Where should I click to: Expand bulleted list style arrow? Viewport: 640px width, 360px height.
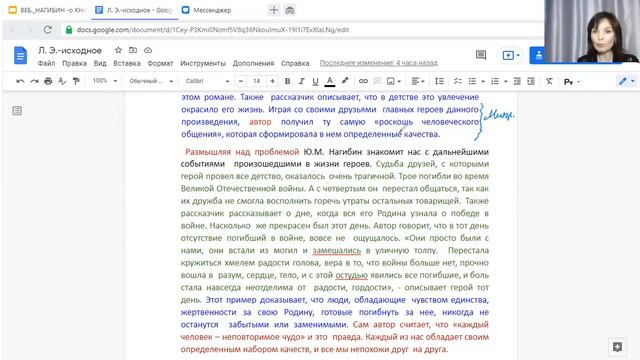pos(483,81)
